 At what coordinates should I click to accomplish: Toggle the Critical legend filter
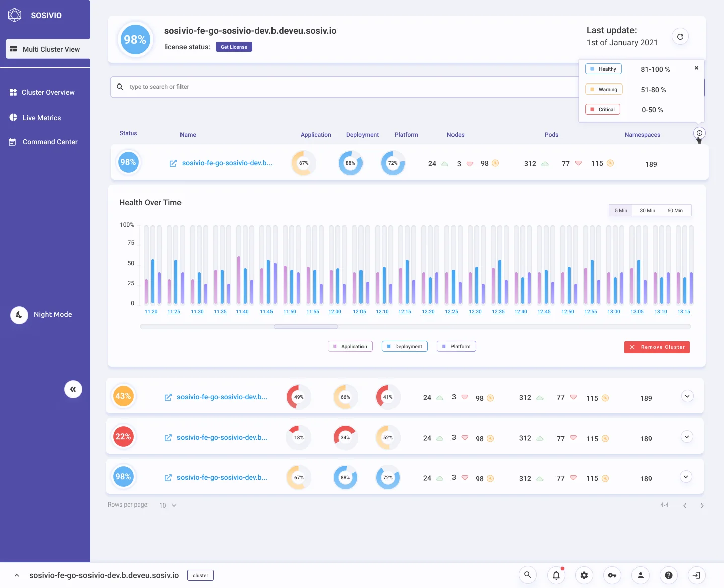(603, 110)
